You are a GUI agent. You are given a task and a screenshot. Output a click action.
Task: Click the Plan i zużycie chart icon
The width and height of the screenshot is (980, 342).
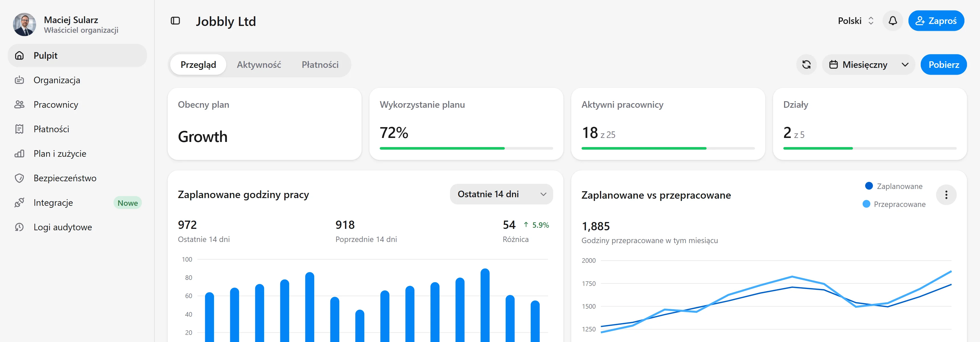(x=19, y=154)
